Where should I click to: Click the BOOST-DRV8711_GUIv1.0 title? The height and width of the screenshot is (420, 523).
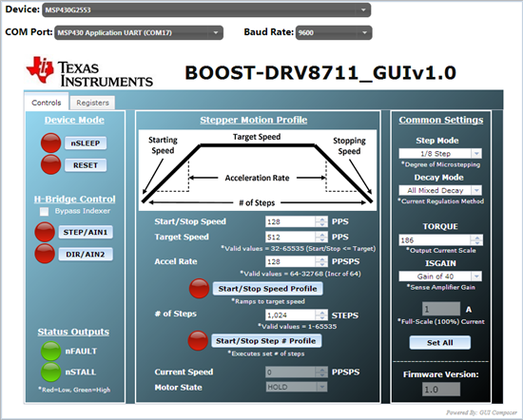(x=320, y=72)
